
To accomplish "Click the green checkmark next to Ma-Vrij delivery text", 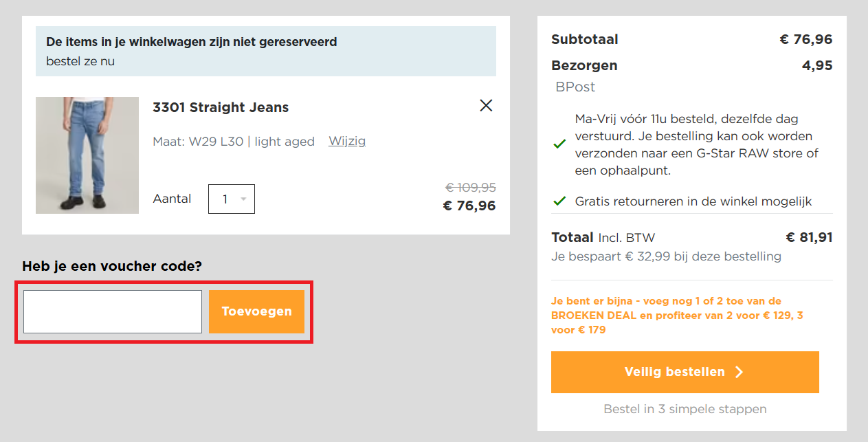I will (x=559, y=144).
